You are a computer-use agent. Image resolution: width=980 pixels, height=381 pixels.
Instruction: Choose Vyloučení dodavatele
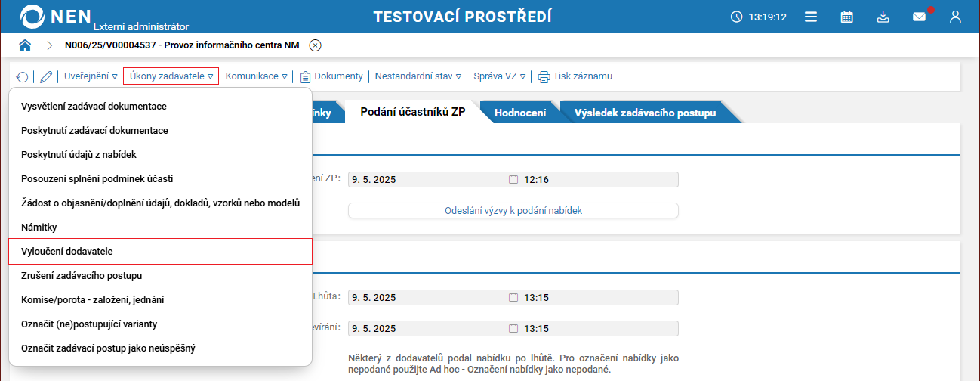[x=160, y=251]
